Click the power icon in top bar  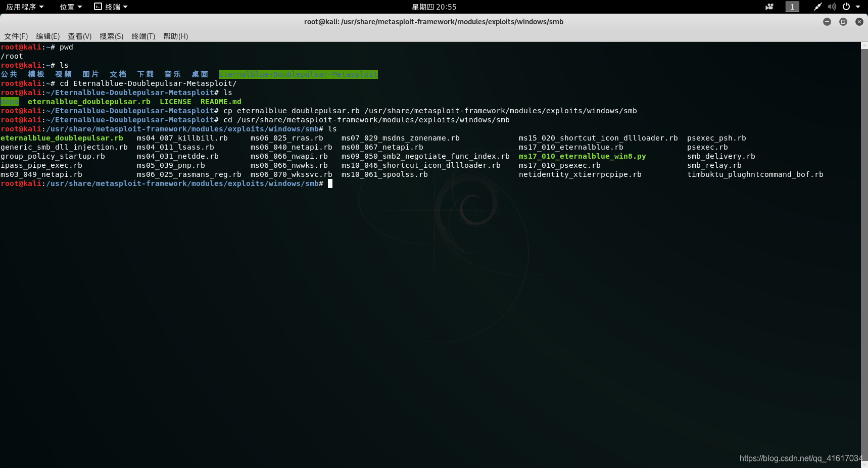(x=846, y=7)
